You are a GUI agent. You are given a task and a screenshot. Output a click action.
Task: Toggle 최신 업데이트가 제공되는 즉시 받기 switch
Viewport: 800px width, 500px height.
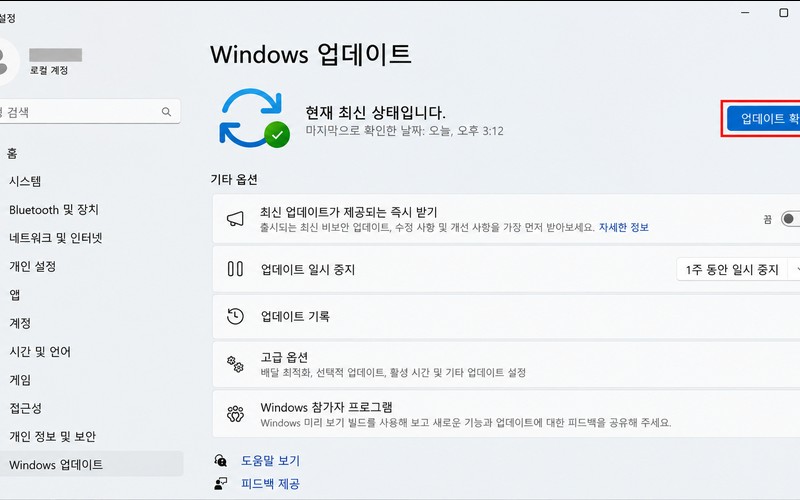(790, 219)
